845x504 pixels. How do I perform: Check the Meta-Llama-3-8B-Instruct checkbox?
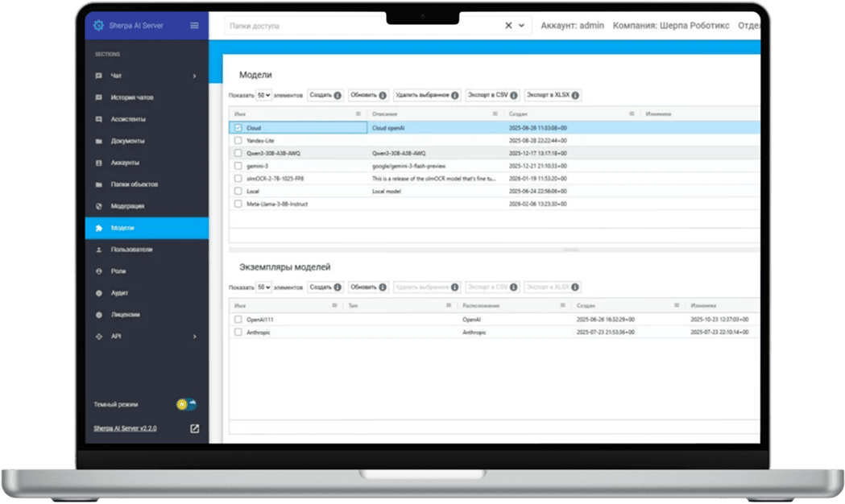pos(238,204)
